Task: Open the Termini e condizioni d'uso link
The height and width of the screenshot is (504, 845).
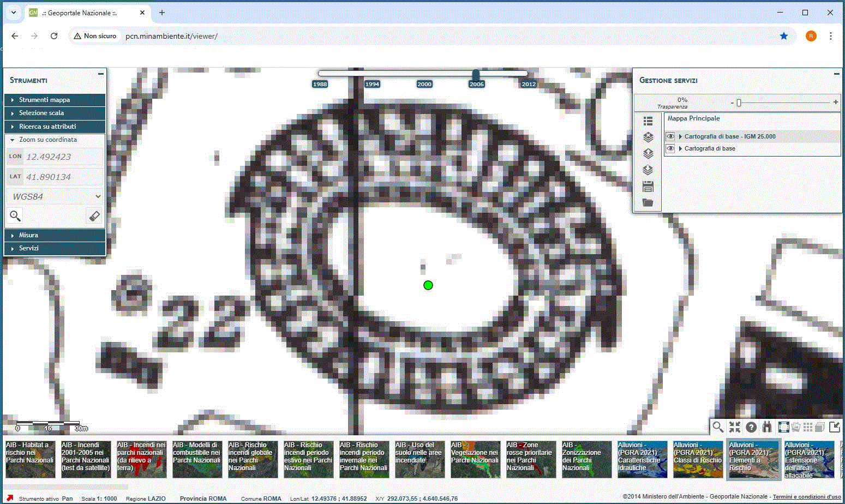Action: pos(806,497)
